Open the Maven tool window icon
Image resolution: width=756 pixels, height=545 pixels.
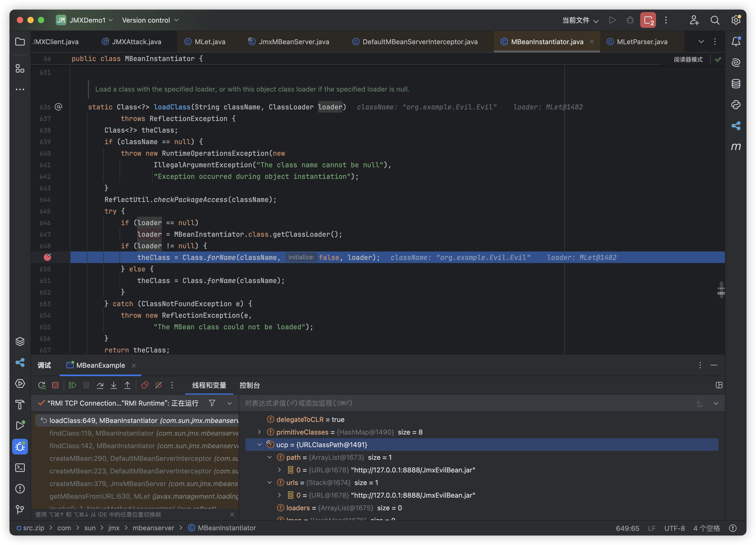(736, 147)
